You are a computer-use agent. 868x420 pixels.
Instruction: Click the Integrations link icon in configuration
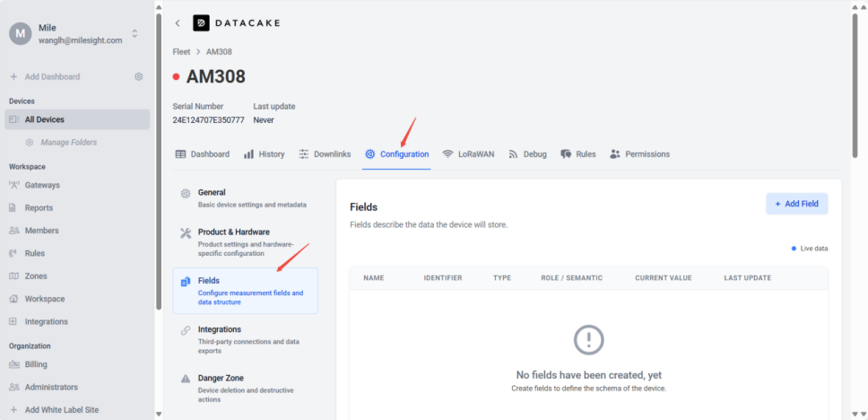[186, 331]
